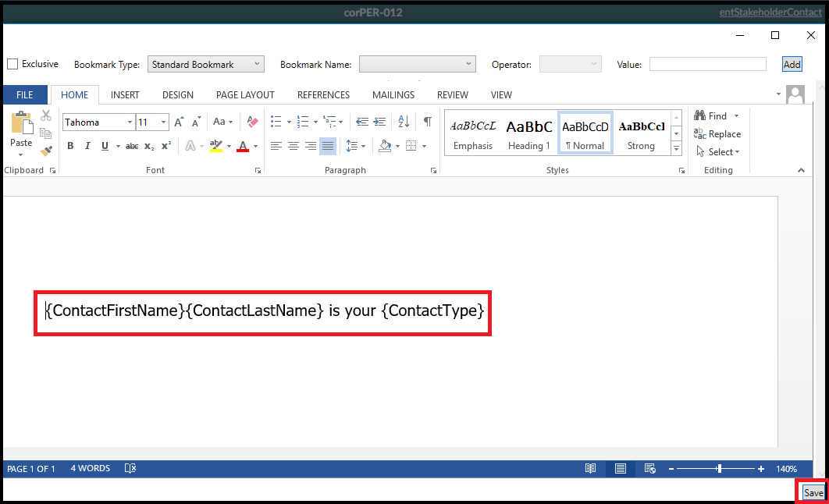Apply yellow text highlight color
829x504 pixels.
coord(215,146)
